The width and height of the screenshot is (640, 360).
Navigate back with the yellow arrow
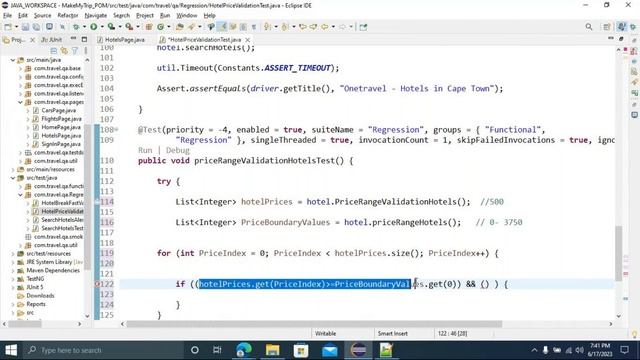324,27
